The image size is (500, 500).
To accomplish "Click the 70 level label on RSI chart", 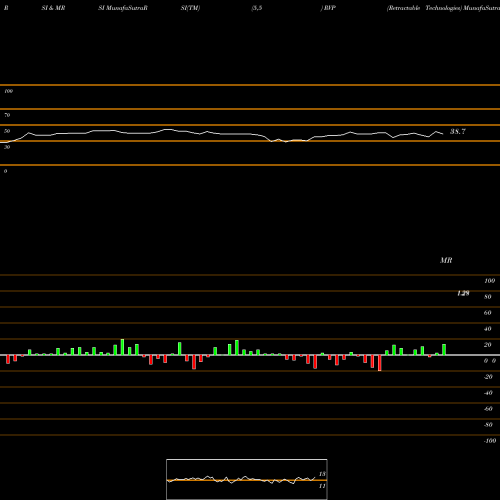I will (x=7, y=115).
